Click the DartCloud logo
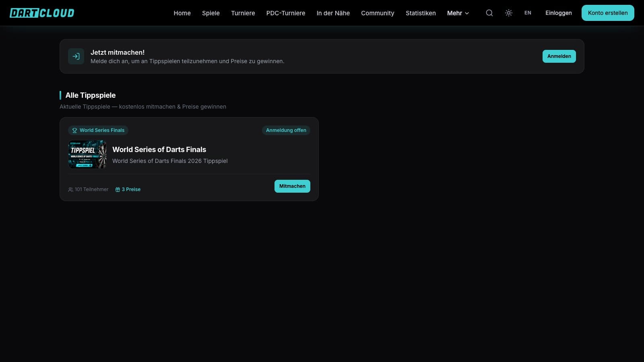The image size is (644, 362). coord(42,13)
